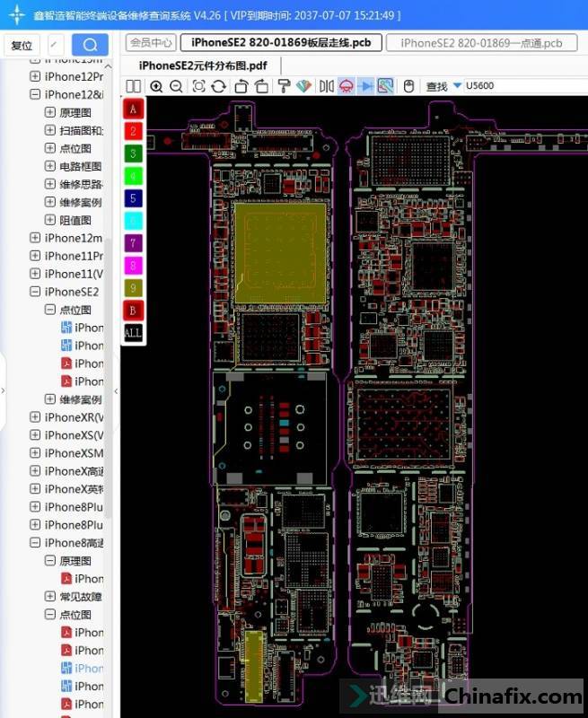Click the 复位 reset button
Viewport: 588px width, 718px height.
22,45
